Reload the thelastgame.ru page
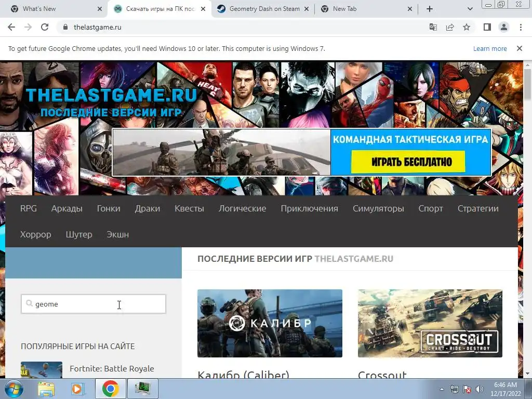532x399 pixels. (45, 27)
